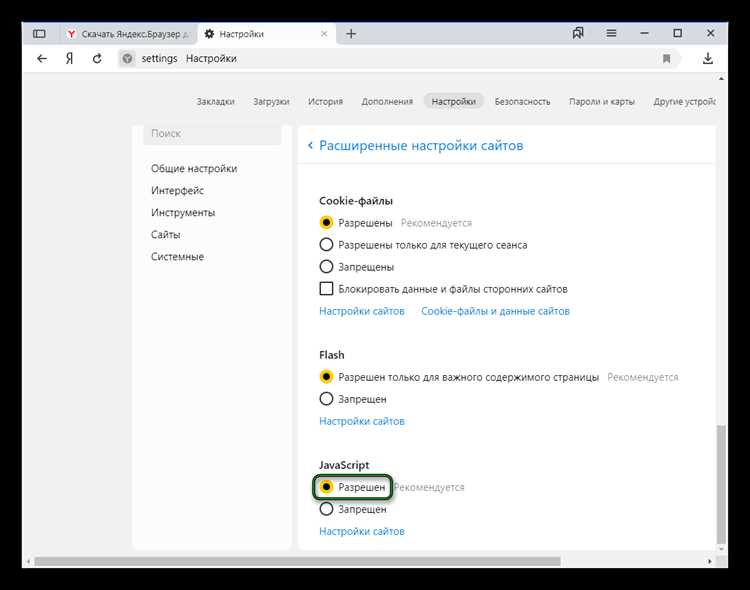Click the scroll up arrow
Viewport: 750px width, 590px height.
[721, 78]
